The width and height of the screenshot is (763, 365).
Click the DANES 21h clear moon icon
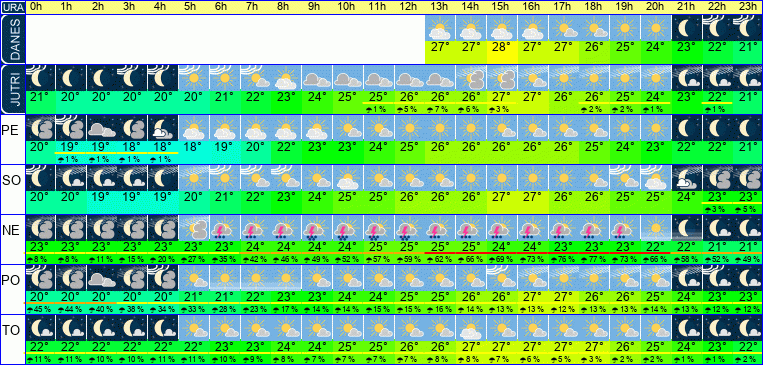(x=686, y=28)
